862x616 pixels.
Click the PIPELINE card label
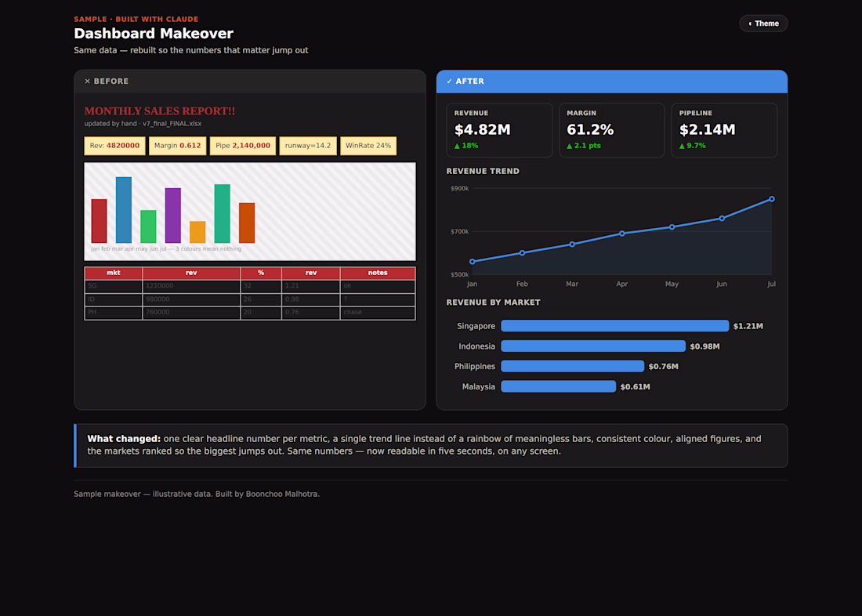(695, 114)
